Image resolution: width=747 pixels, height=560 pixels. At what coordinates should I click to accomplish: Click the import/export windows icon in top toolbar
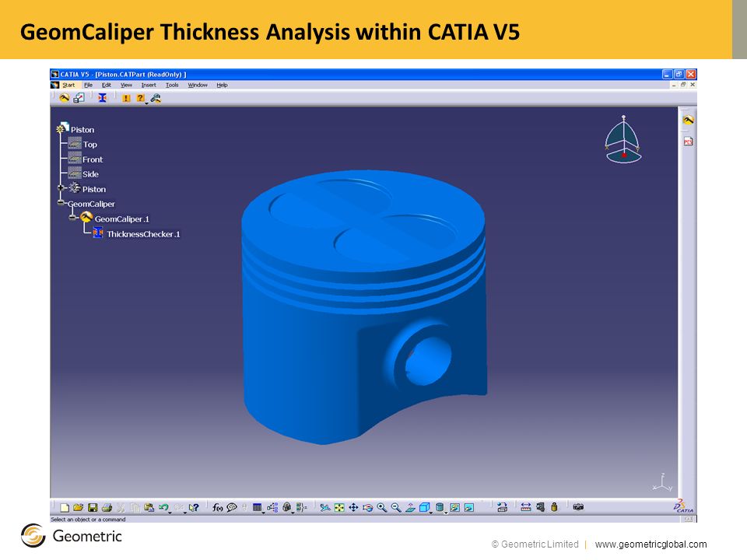[x=79, y=98]
